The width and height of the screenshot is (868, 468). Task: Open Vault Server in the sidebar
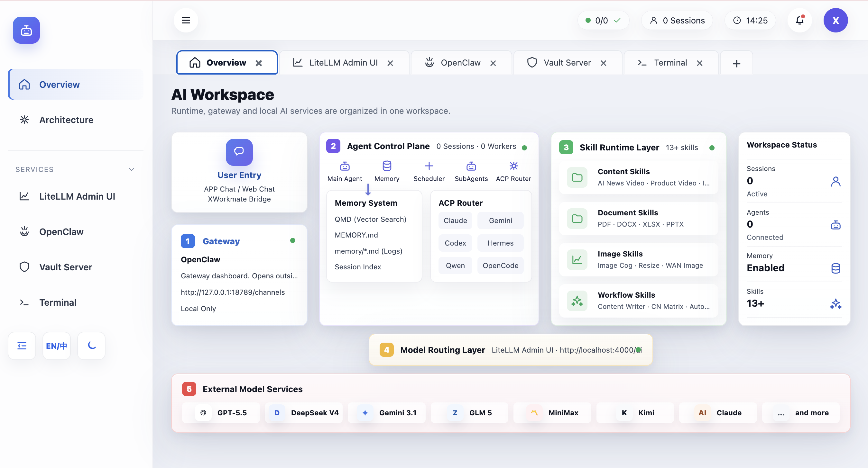[x=76, y=267]
